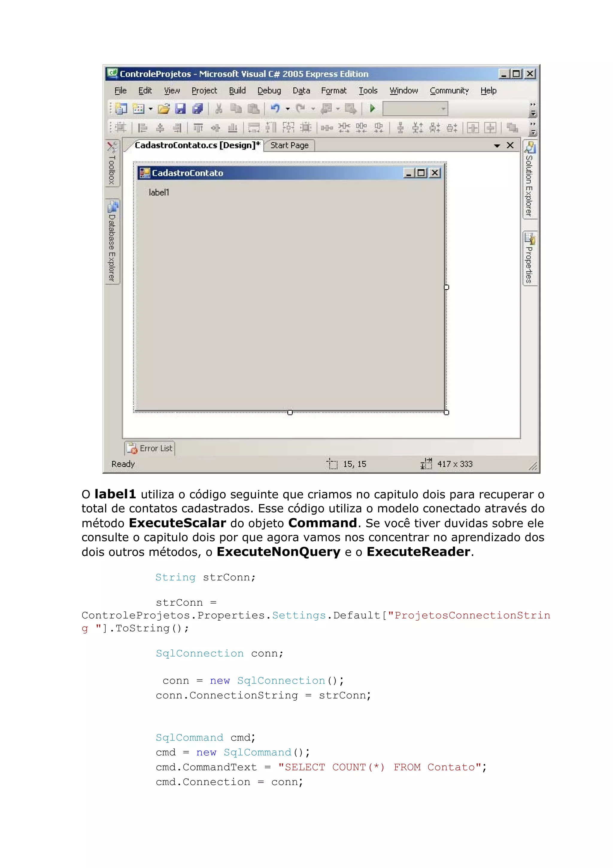613x868 pixels.
Task: Click the Make Same Height icon
Action: click(271, 128)
